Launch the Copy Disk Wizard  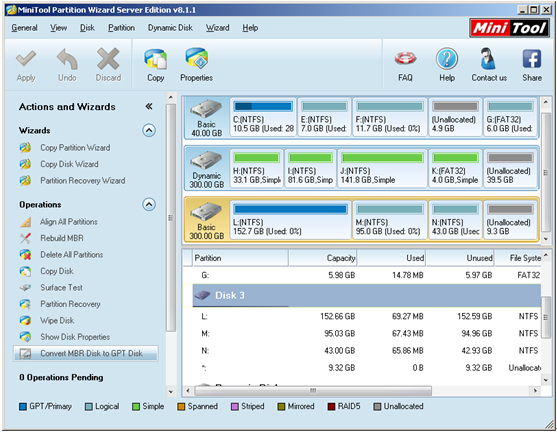point(69,164)
